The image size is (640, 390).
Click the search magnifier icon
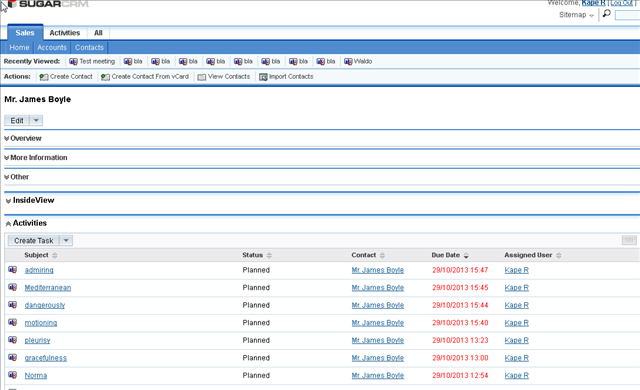[x=607, y=13]
